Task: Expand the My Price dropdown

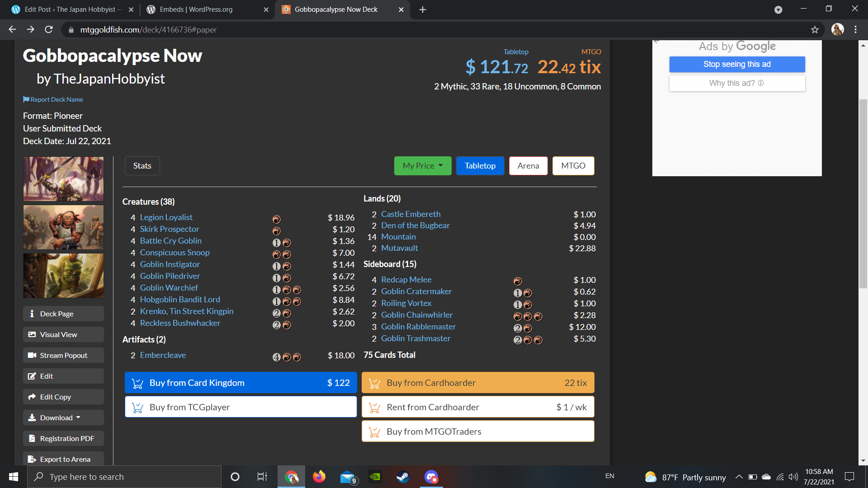Action: point(423,166)
